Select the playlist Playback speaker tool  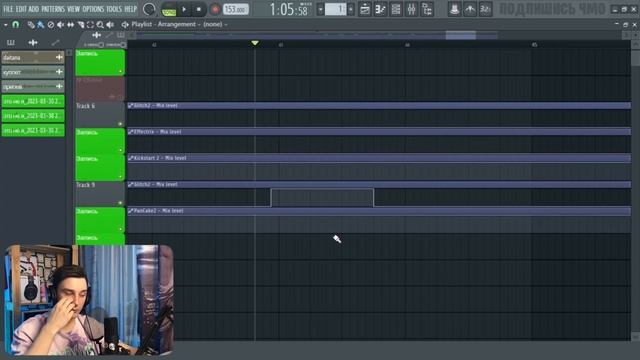tap(110, 25)
